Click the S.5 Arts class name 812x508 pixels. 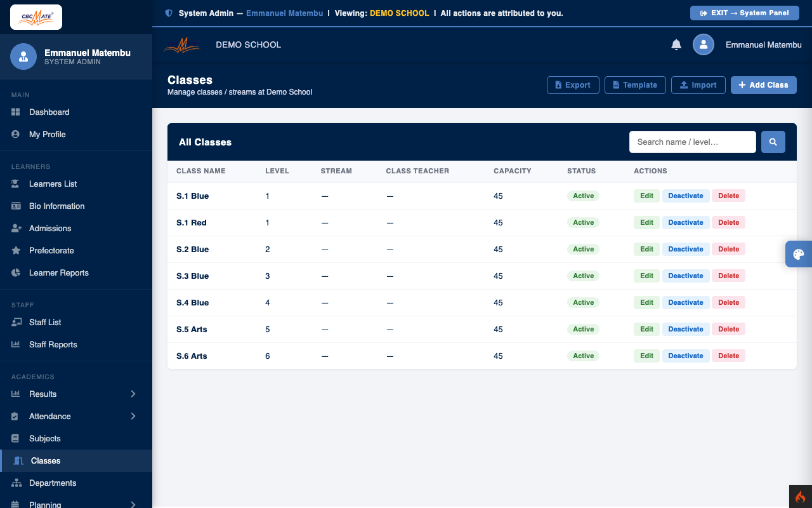click(192, 330)
